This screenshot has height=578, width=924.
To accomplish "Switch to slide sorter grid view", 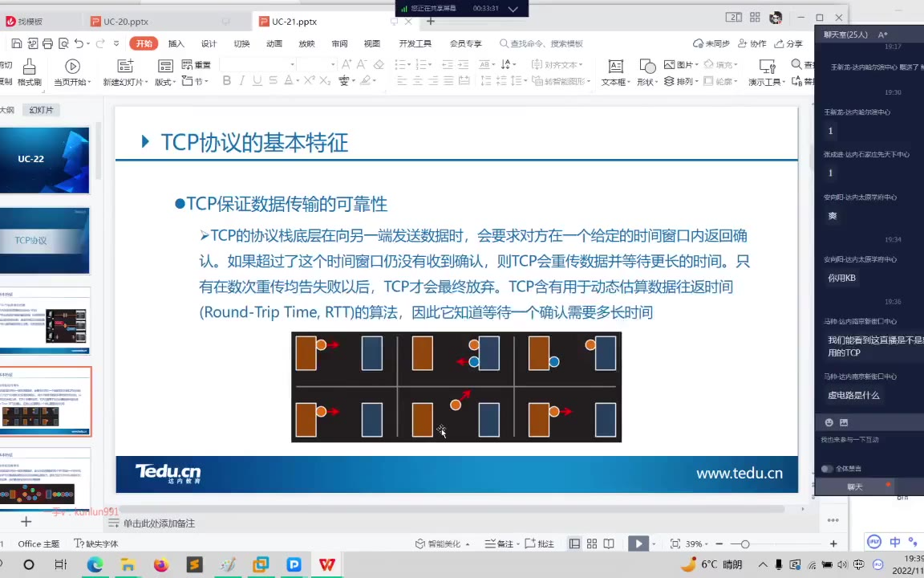I will pos(592,543).
